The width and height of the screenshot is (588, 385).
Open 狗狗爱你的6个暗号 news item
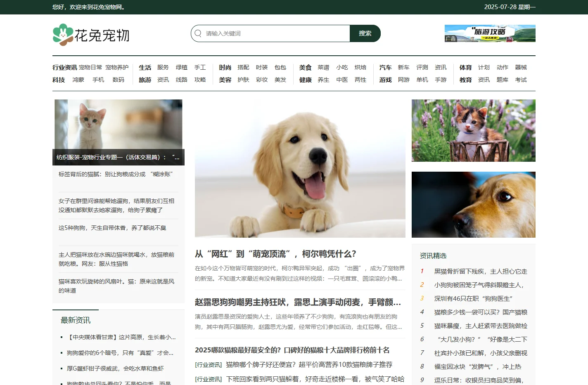(x=120, y=353)
